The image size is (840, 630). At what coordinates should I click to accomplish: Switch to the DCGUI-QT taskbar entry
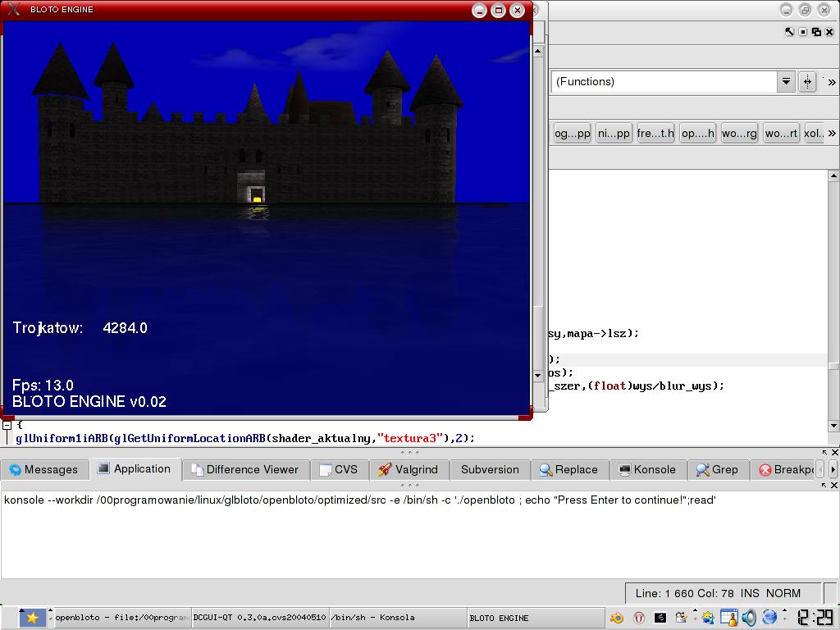pos(259,618)
